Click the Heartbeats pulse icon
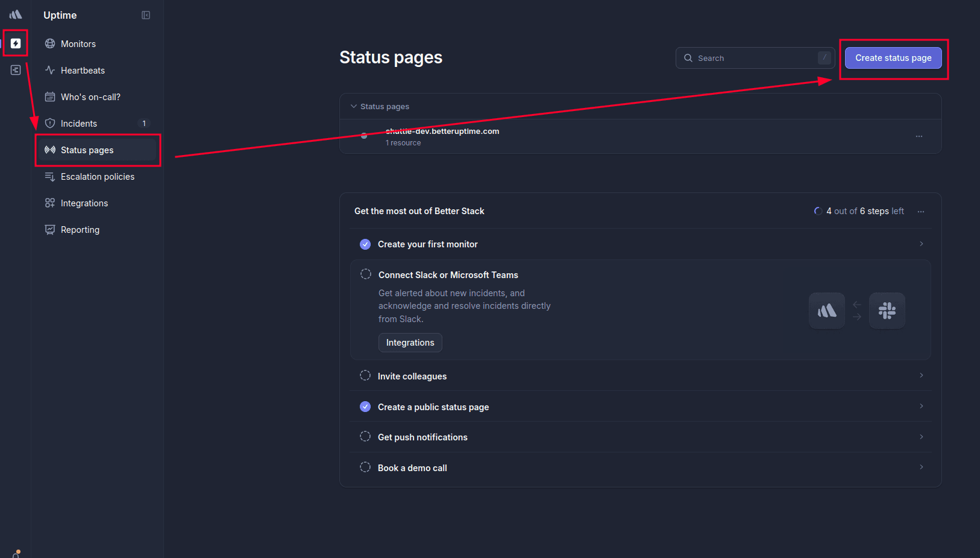The height and width of the screenshot is (558, 980). coord(50,70)
